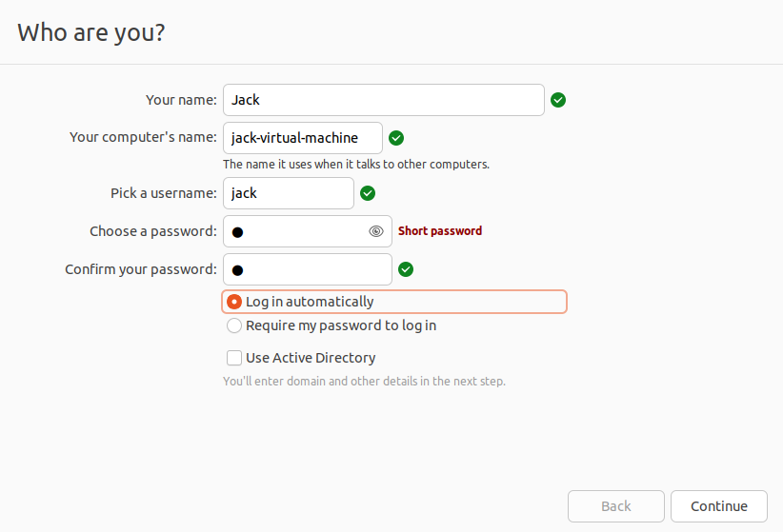Screen dimensions: 783x532
Task: Click green checkmark beside confirm password field
Action: click(x=406, y=269)
